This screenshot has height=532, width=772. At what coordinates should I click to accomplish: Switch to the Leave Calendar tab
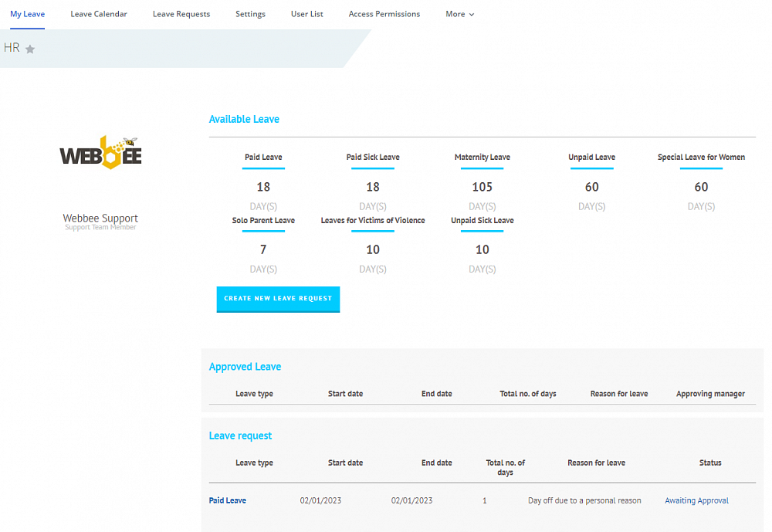99,14
